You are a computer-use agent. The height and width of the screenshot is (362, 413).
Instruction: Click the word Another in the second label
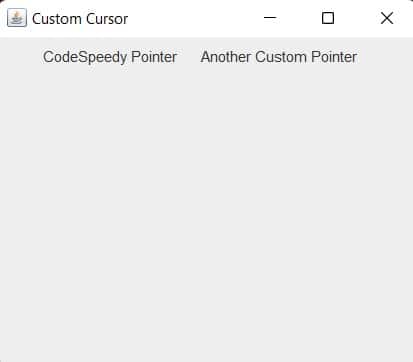226,57
